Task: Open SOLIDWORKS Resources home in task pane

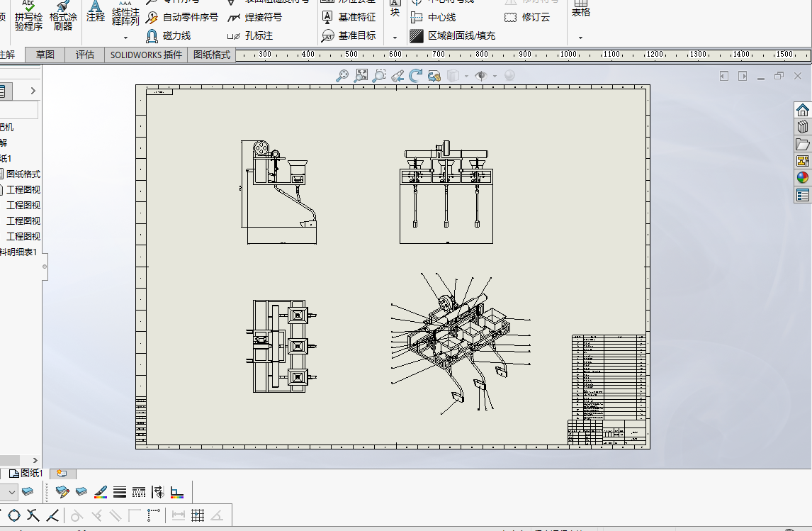Action: [x=803, y=110]
